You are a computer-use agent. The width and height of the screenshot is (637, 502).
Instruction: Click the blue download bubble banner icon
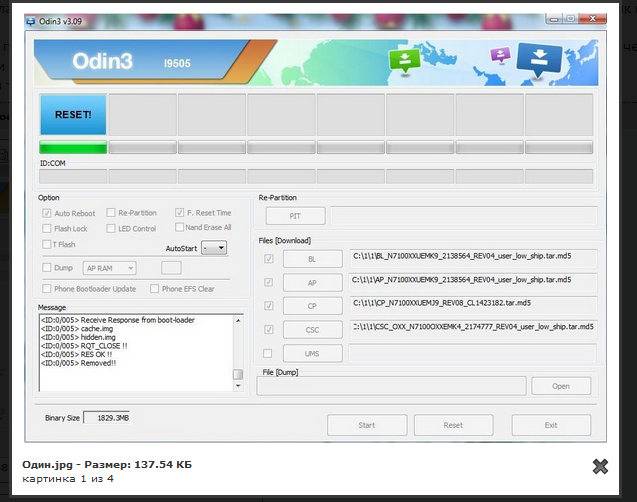click(539, 60)
